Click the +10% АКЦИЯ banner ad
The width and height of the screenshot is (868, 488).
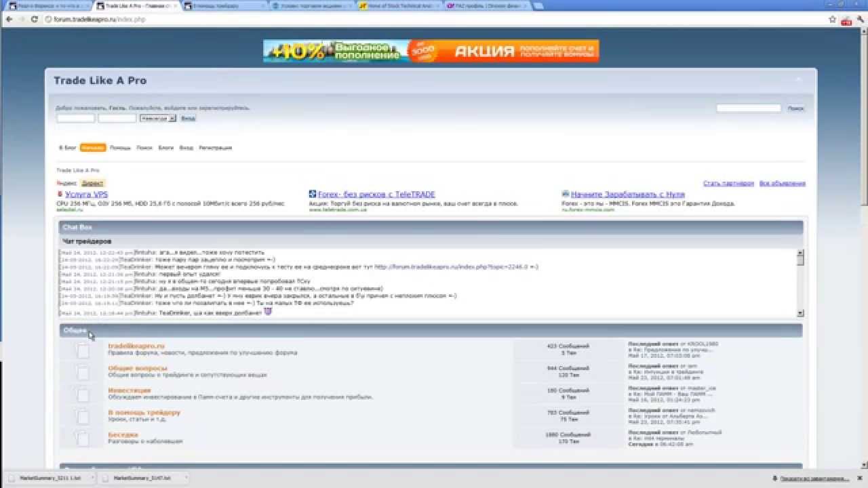431,51
